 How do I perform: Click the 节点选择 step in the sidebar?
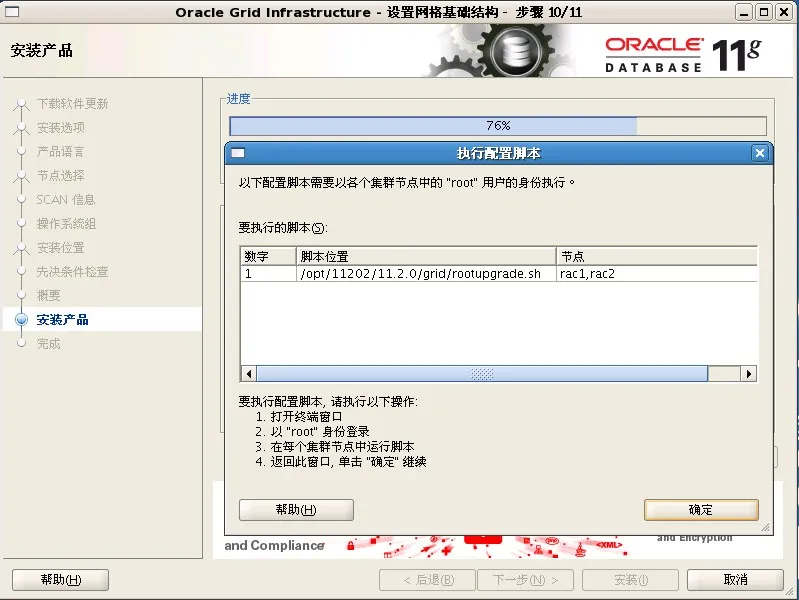61,175
